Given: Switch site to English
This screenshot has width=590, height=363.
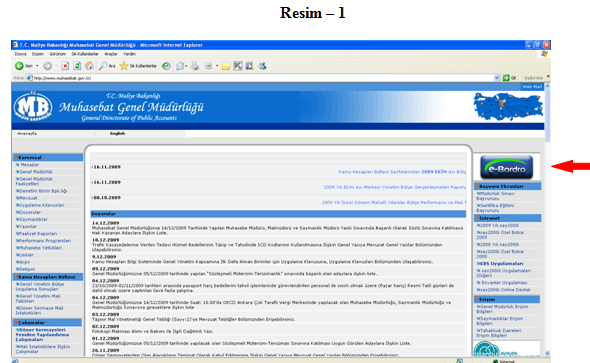Looking at the screenshot, I should (x=117, y=134).
